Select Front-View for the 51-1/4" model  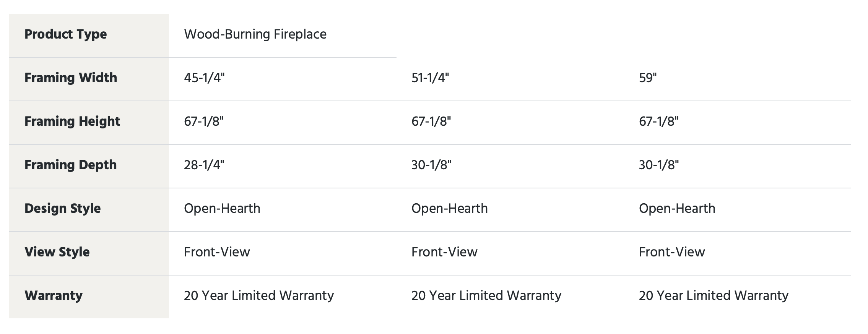click(x=444, y=252)
